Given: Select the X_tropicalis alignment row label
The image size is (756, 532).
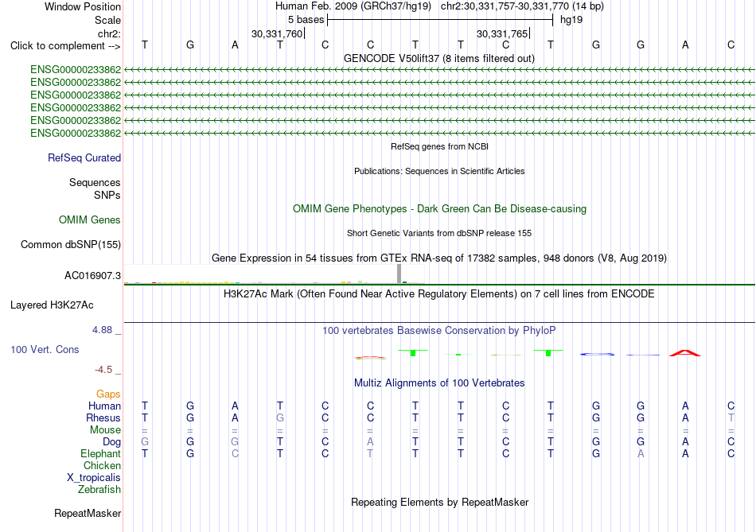Looking at the screenshot, I should click(94, 478).
